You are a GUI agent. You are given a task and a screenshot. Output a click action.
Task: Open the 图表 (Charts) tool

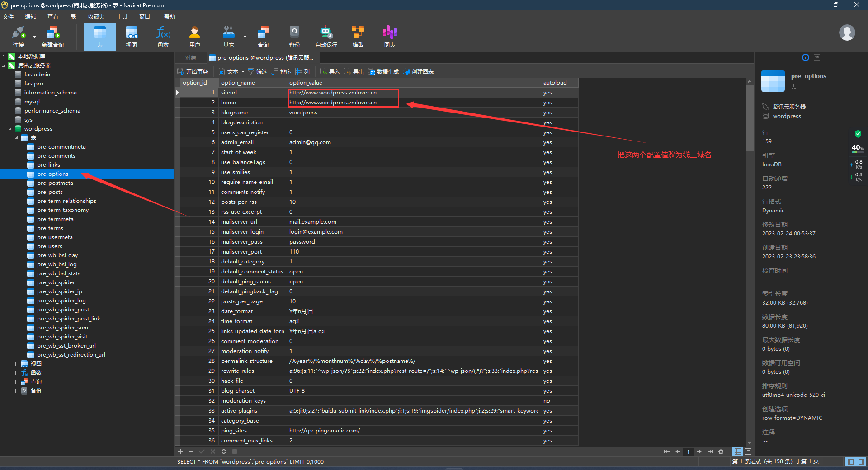coord(390,37)
